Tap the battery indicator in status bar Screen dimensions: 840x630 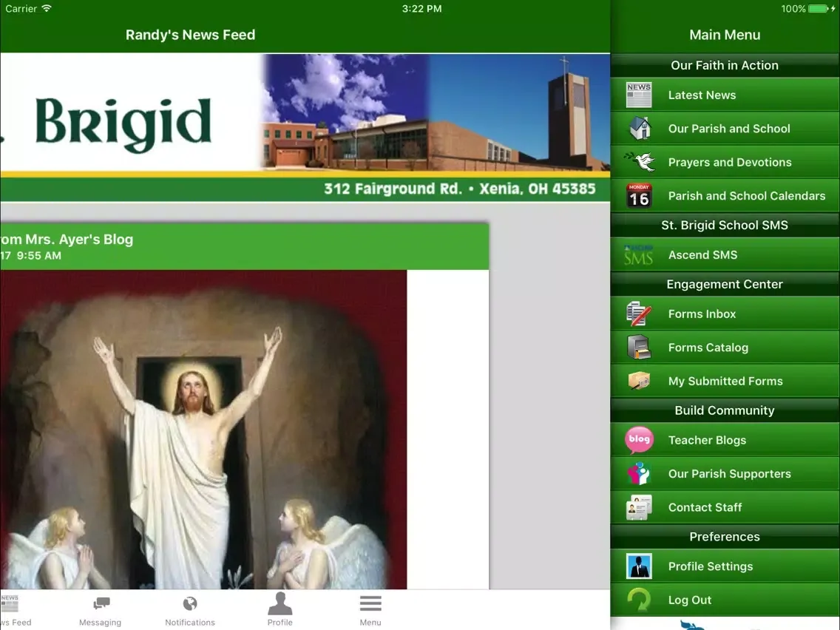[x=819, y=9]
